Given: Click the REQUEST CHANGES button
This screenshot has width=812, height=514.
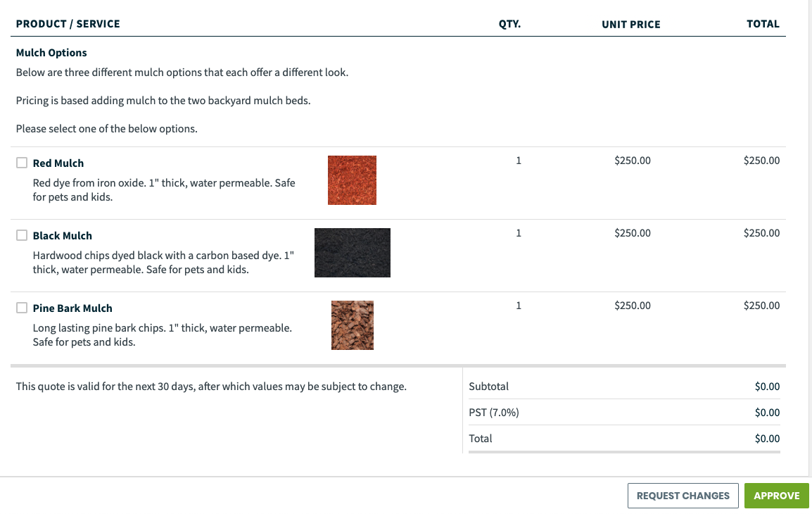Looking at the screenshot, I should click(x=683, y=495).
